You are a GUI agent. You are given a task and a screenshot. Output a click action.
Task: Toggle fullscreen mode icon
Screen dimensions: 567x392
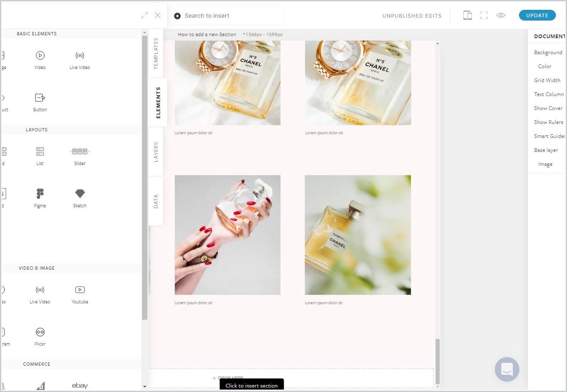click(484, 16)
